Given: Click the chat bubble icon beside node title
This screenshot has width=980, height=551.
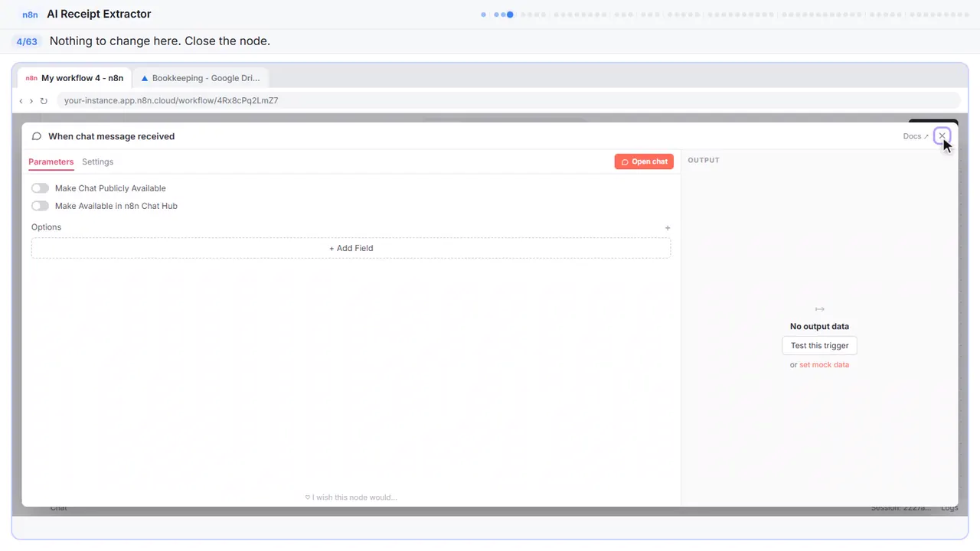Looking at the screenshot, I should [36, 136].
